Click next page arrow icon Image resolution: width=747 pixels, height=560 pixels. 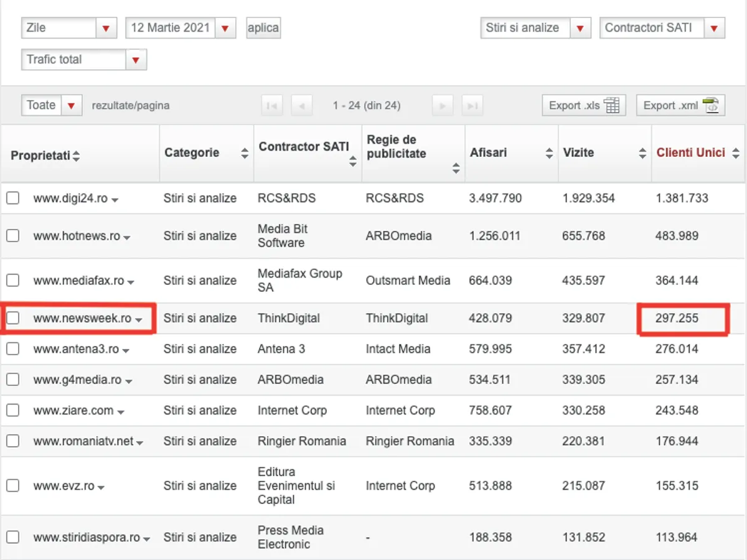click(x=442, y=106)
